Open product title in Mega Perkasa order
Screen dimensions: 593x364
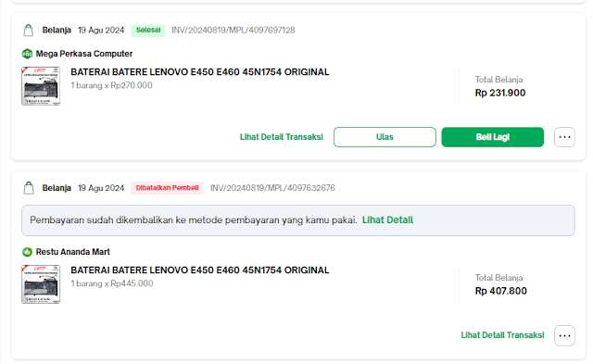pyautogui.click(x=200, y=72)
